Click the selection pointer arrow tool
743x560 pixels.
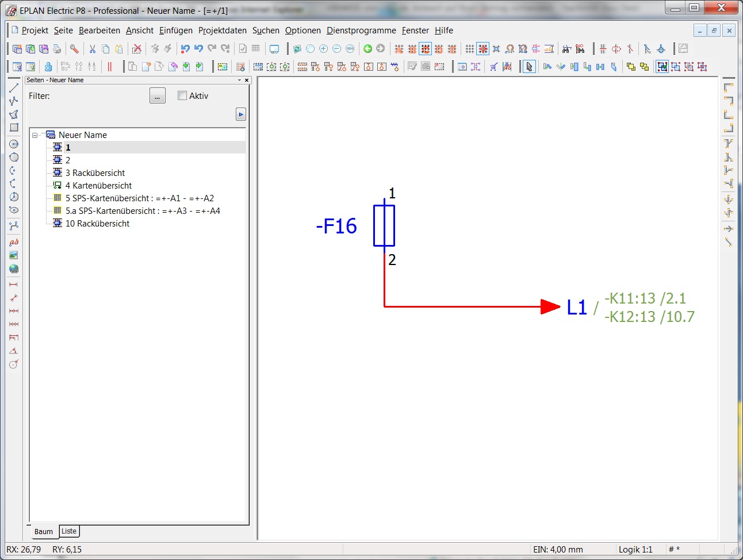pyautogui.click(x=529, y=67)
